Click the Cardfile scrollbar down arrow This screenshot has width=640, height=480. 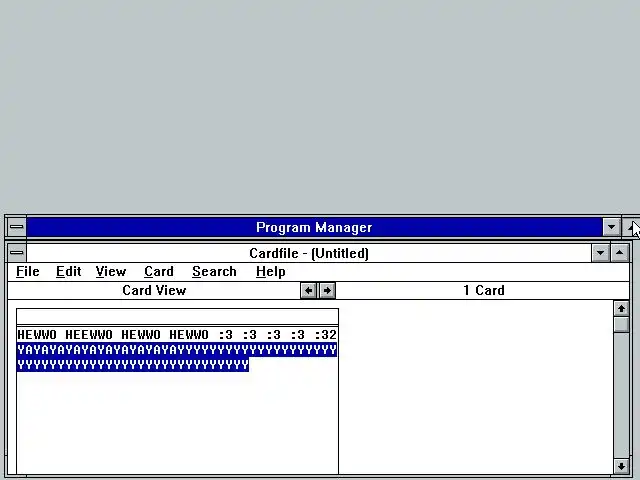click(x=621, y=466)
